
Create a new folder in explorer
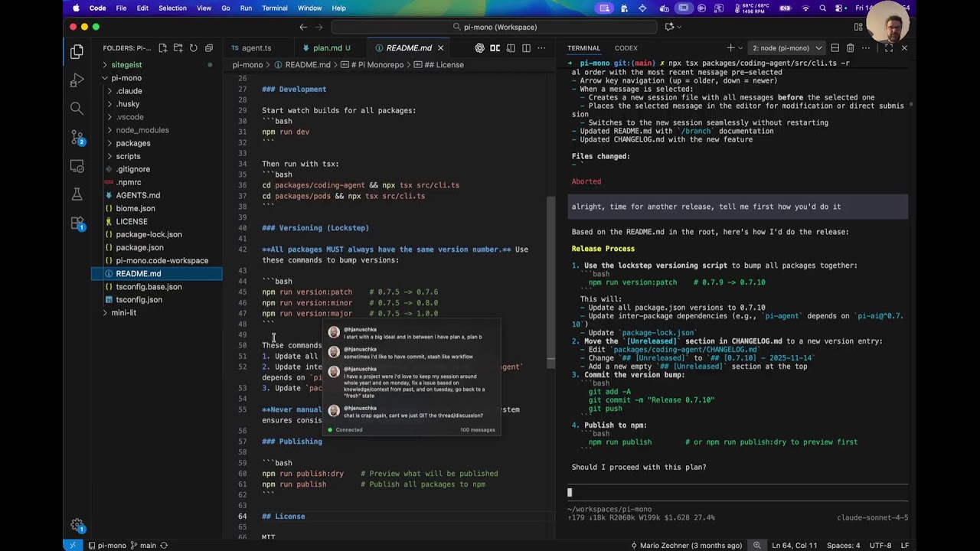click(178, 48)
